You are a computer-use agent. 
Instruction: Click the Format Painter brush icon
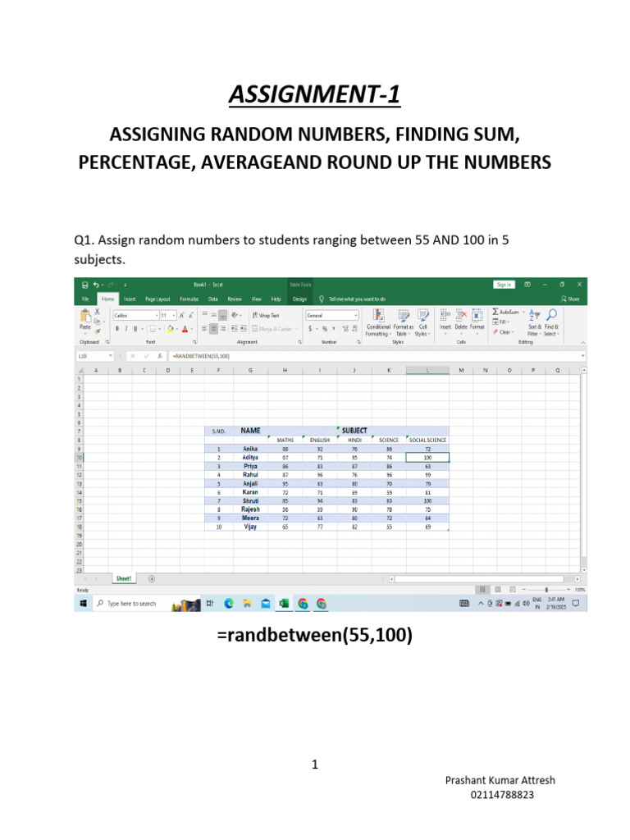tap(98, 331)
